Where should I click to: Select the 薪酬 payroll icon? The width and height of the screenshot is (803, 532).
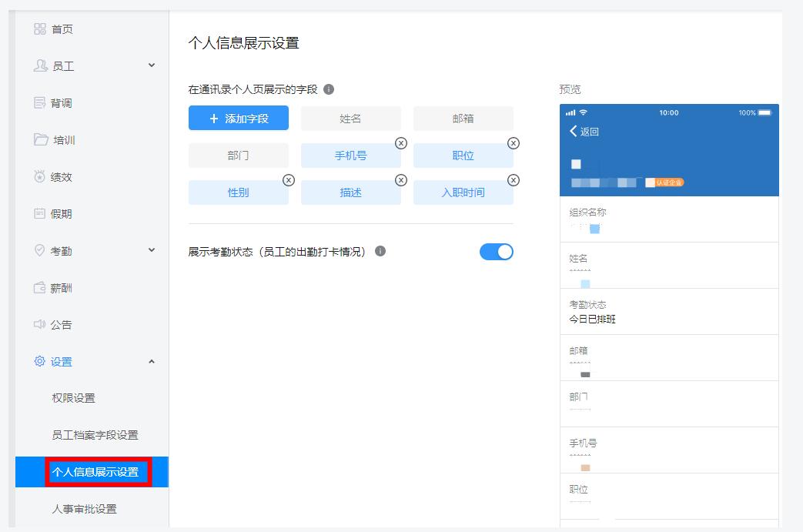42,288
